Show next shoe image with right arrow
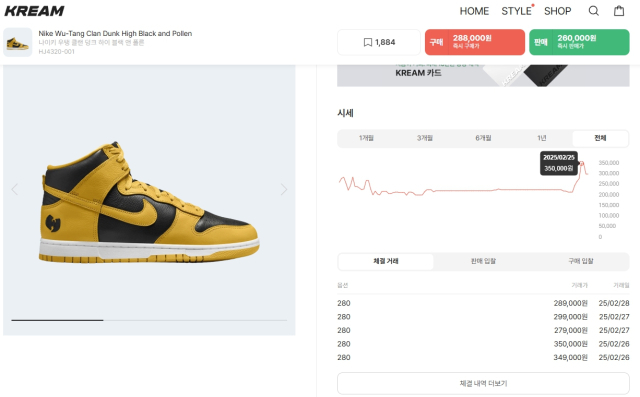This screenshot has width=640, height=397. tap(284, 189)
